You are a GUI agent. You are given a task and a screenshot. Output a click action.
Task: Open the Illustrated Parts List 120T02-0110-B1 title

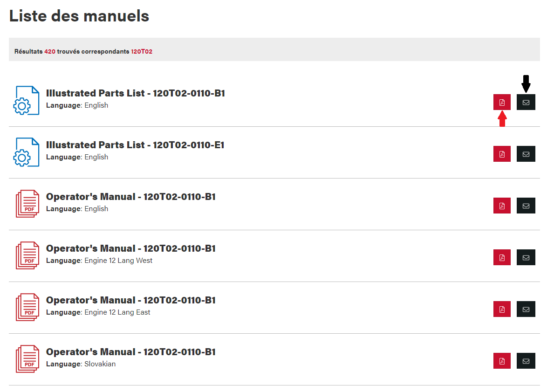(x=135, y=93)
